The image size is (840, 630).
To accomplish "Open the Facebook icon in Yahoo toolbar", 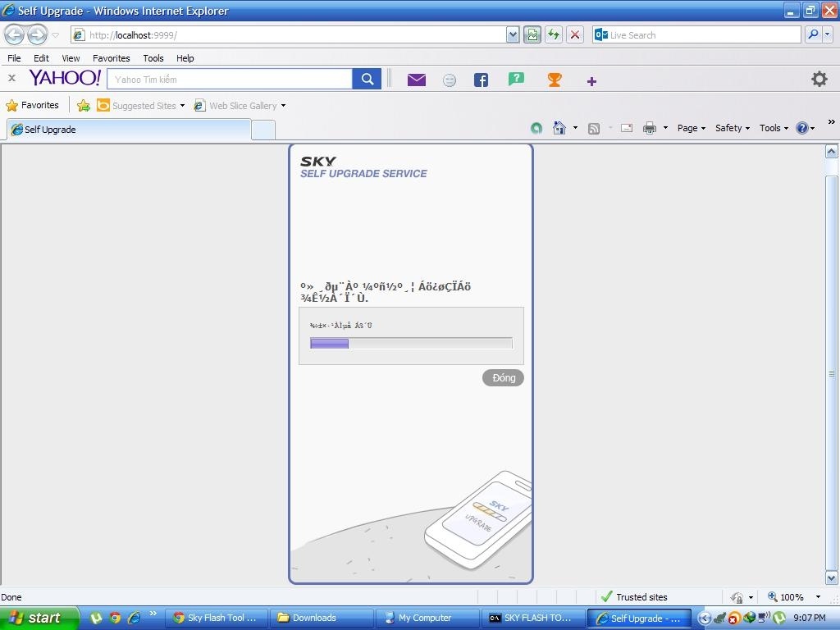I will (x=481, y=80).
